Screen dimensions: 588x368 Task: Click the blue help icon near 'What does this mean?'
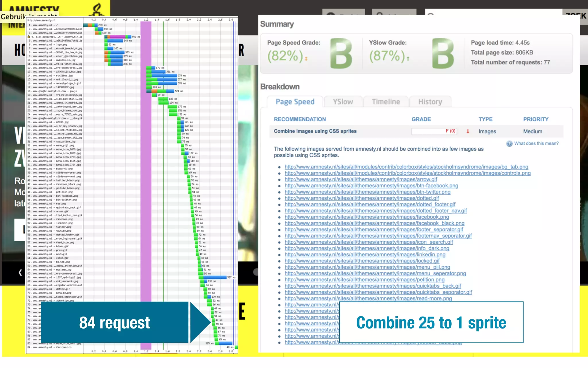pyautogui.click(x=509, y=144)
